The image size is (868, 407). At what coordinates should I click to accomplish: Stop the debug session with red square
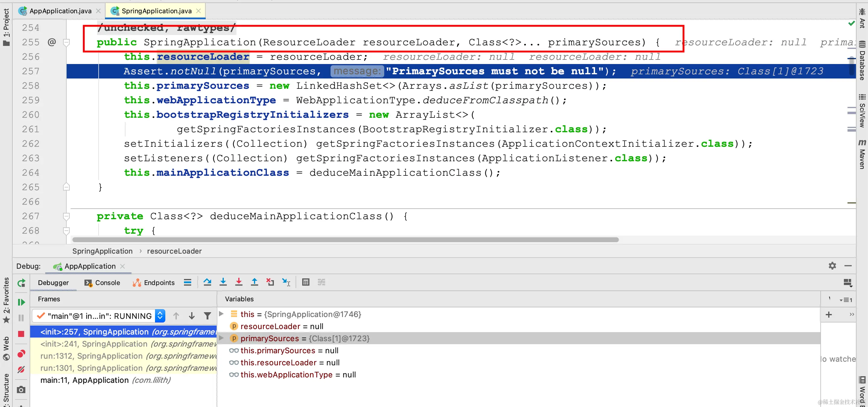pyautogui.click(x=21, y=334)
